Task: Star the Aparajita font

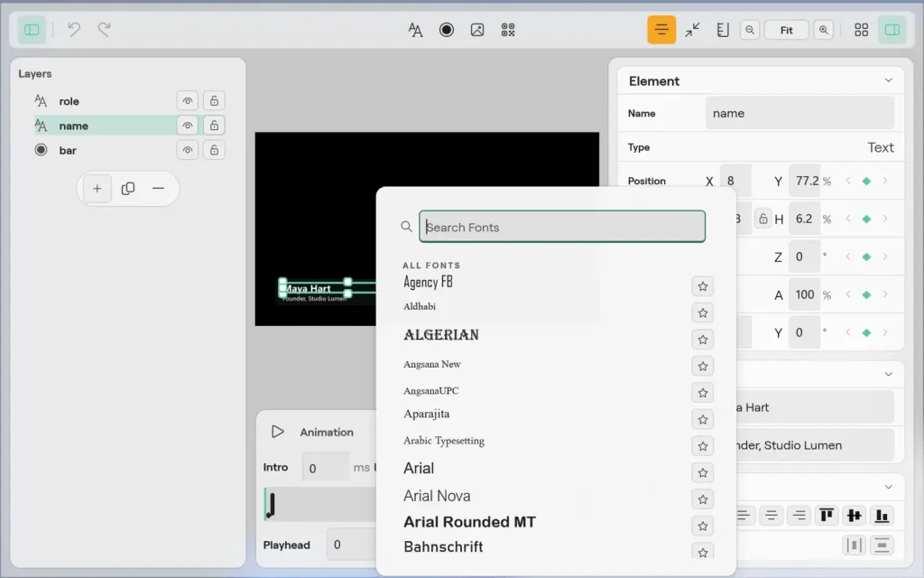Action: (702, 419)
